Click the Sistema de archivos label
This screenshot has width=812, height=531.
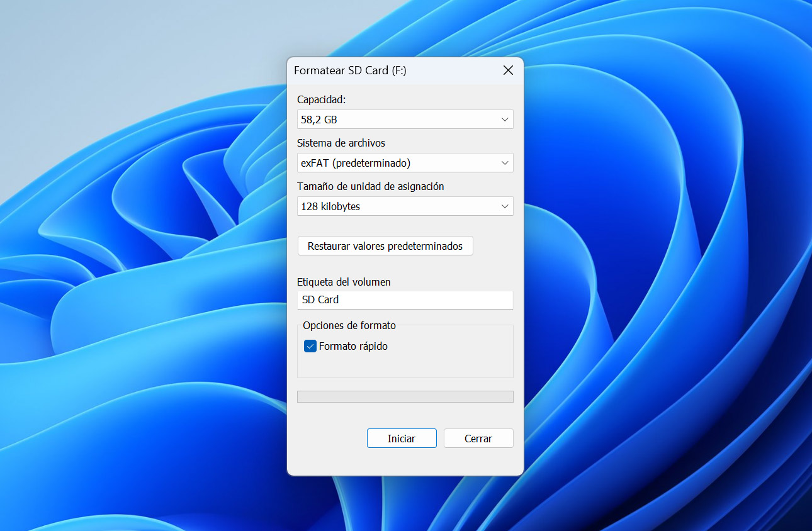tap(341, 143)
